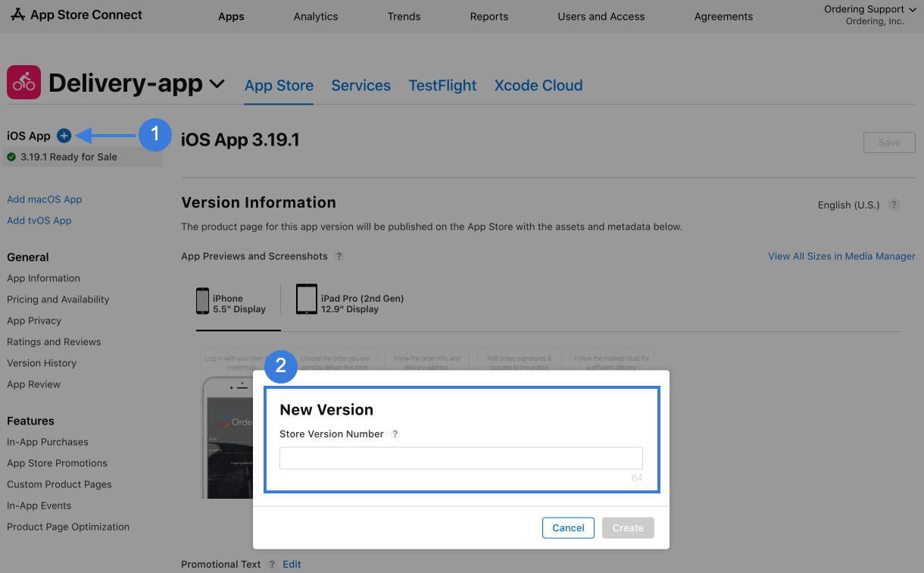924x573 pixels.
Task: Switch to the Services tab
Action: coord(361,86)
